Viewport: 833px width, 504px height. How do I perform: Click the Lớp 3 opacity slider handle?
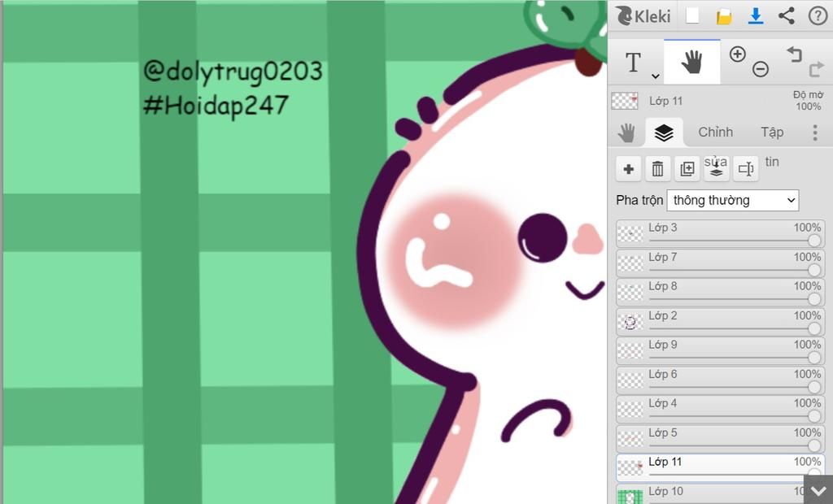[813, 241]
